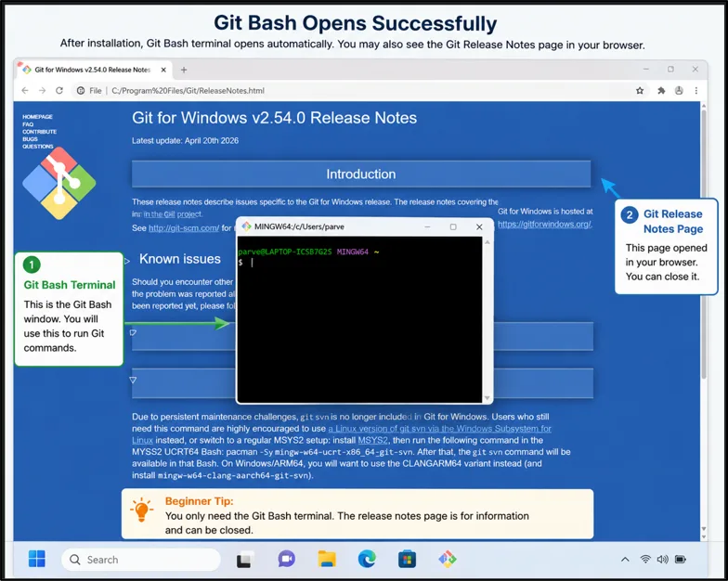
Task: Open the chat camera app on taskbar
Action: [286, 559]
